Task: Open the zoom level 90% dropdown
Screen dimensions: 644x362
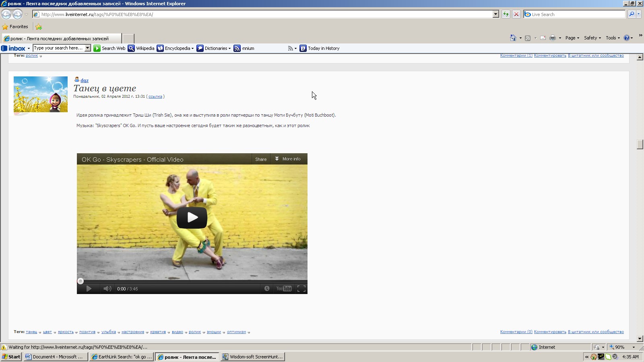Action: click(x=634, y=347)
